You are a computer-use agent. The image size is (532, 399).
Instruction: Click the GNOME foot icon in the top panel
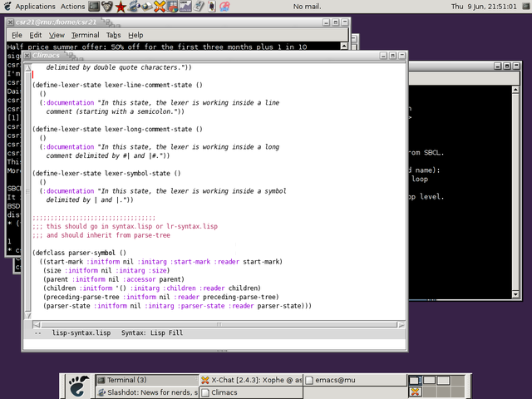[7, 6]
